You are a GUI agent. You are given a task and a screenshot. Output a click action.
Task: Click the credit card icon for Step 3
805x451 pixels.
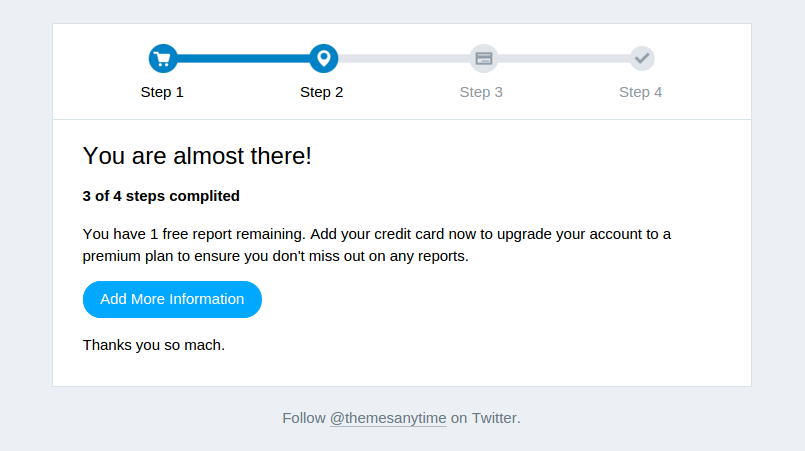[483, 58]
